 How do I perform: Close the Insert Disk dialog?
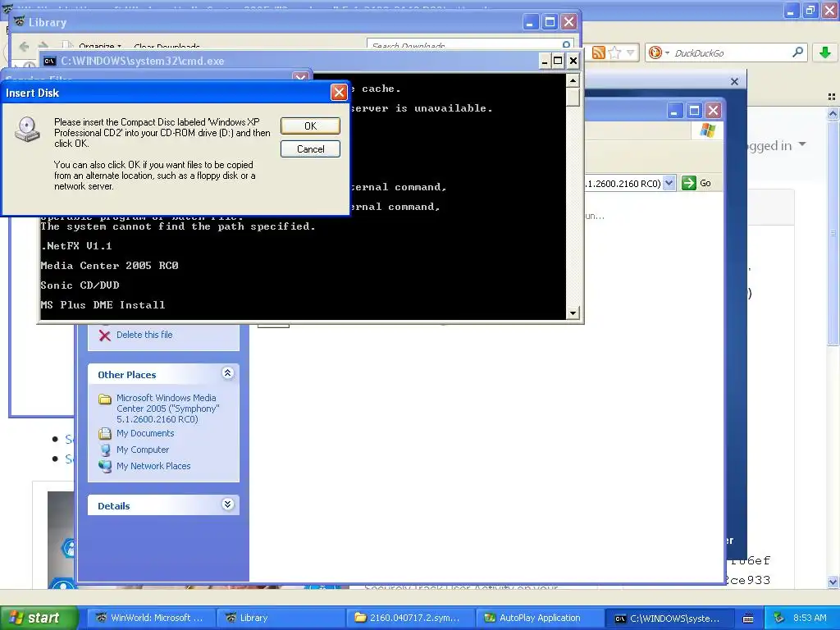[339, 93]
